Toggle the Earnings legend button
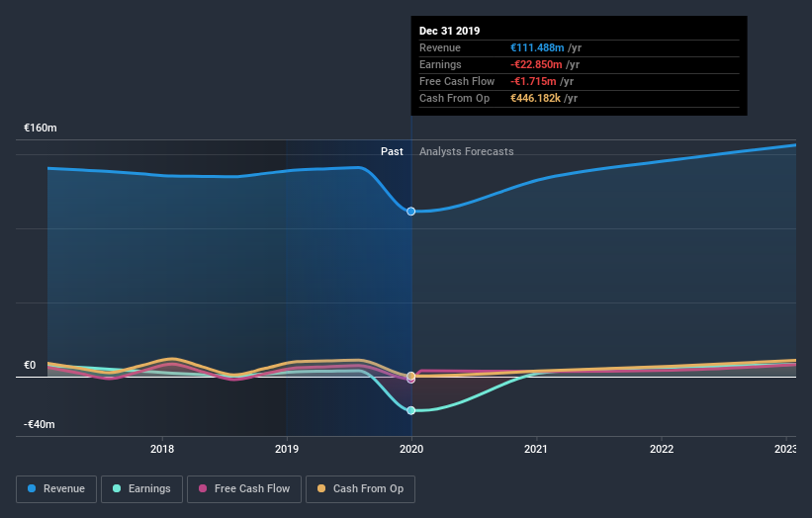The width and height of the screenshot is (812, 518). coord(141,489)
